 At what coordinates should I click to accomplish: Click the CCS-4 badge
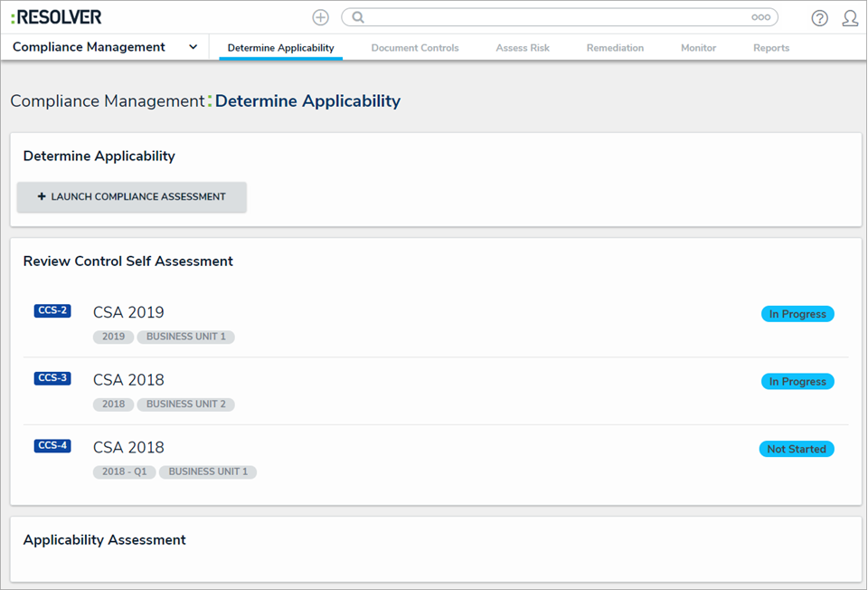pyautogui.click(x=52, y=446)
